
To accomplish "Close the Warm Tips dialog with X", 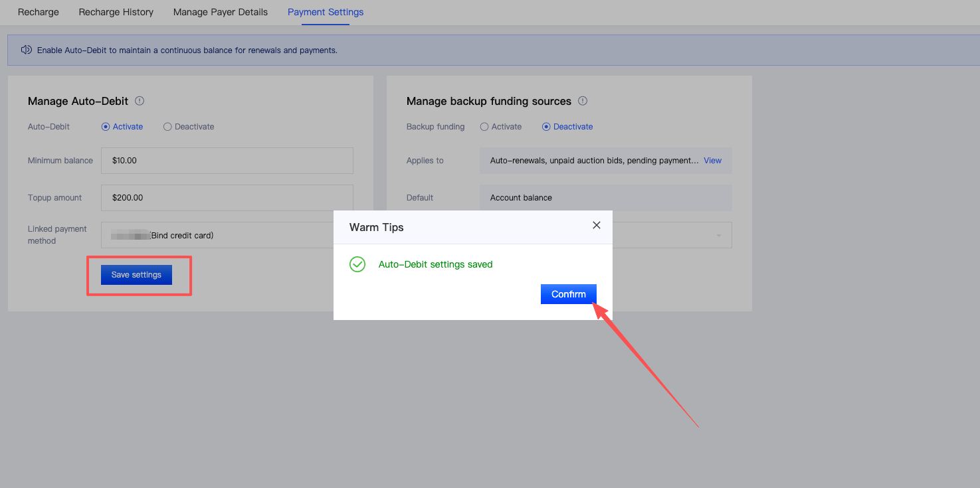I will click(x=597, y=225).
